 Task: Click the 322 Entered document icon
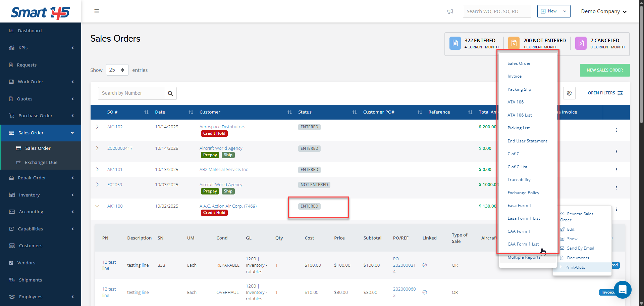(x=455, y=43)
